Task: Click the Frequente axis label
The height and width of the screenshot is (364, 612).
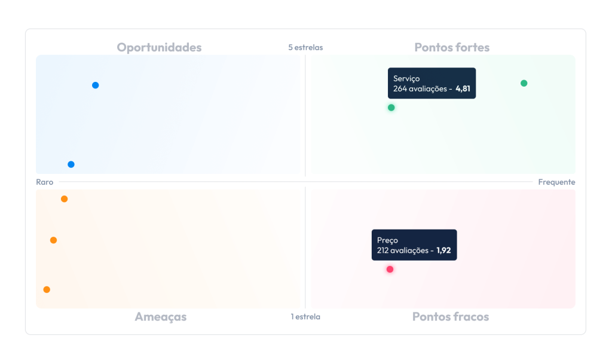Action: pyautogui.click(x=556, y=182)
